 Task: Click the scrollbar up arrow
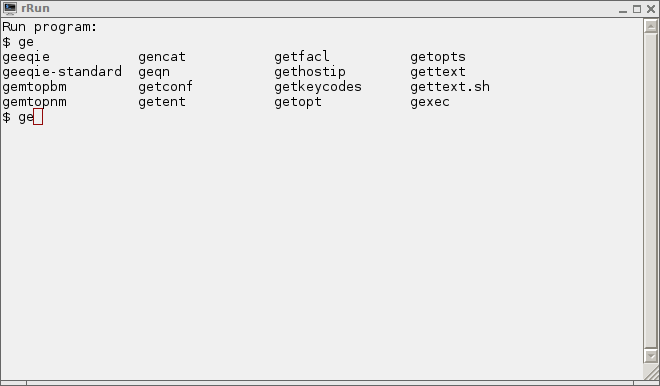click(651, 27)
